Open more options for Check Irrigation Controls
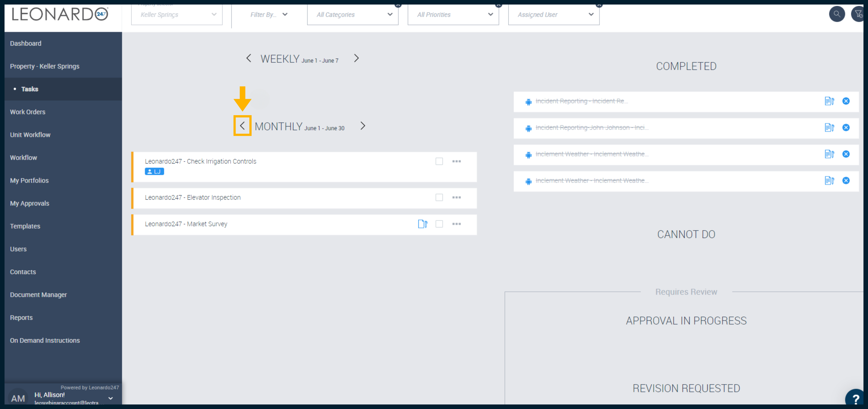The height and width of the screenshot is (409, 868). (x=456, y=161)
